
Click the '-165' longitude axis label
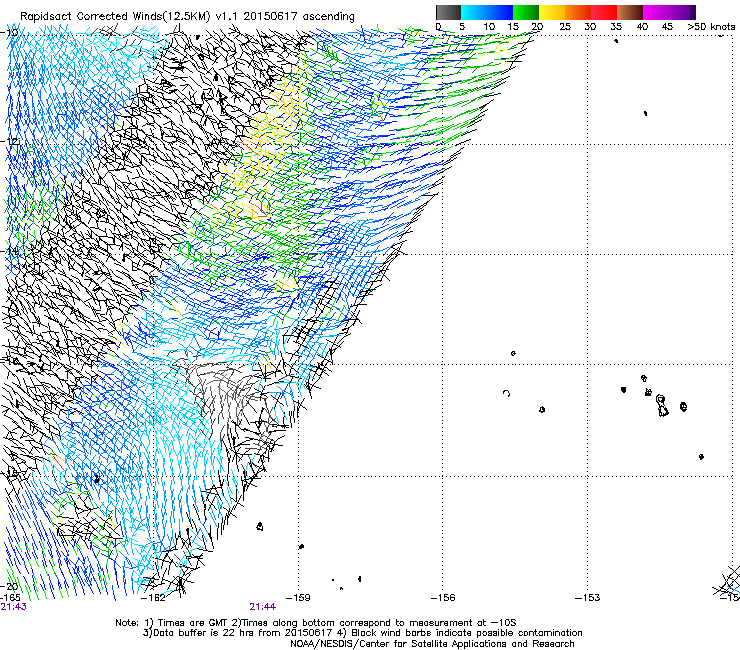pyautogui.click(x=10, y=598)
